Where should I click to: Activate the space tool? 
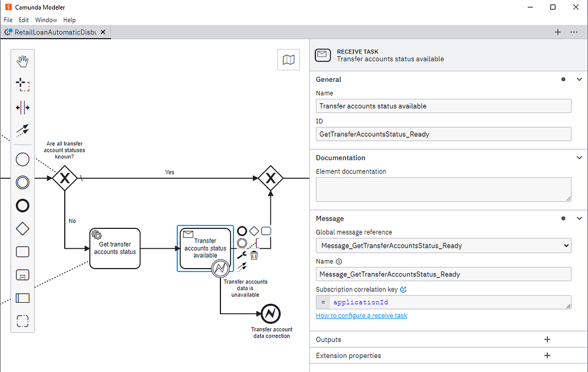22,107
